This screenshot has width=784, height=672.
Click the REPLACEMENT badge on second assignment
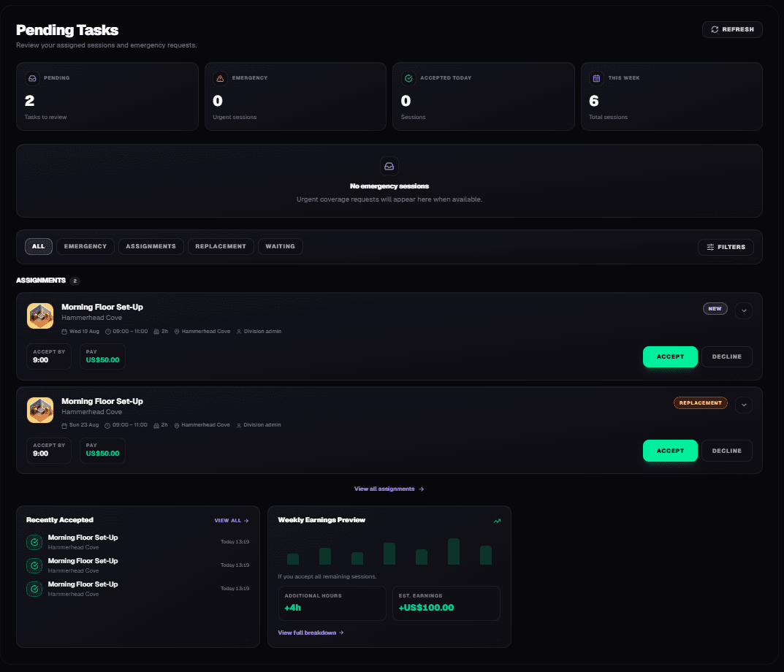point(701,402)
